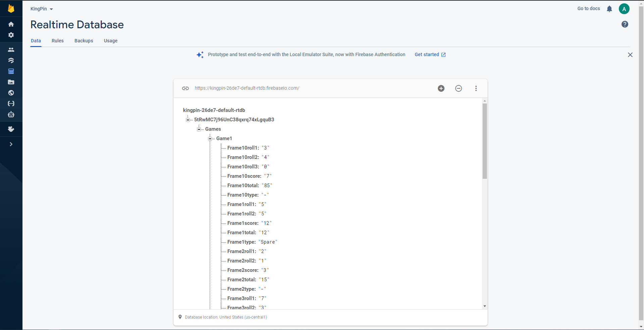644x330 pixels.
Task: Select Frame10roll2 entry
Action: click(248, 157)
